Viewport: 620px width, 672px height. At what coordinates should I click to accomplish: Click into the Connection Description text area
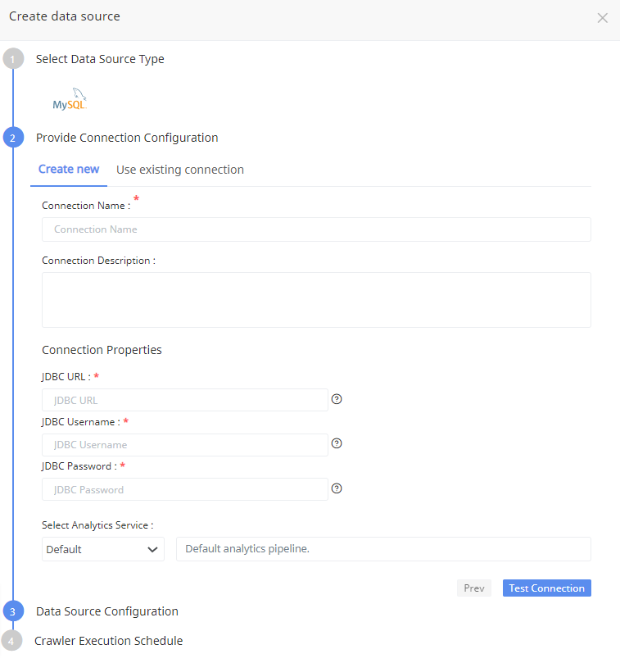316,300
